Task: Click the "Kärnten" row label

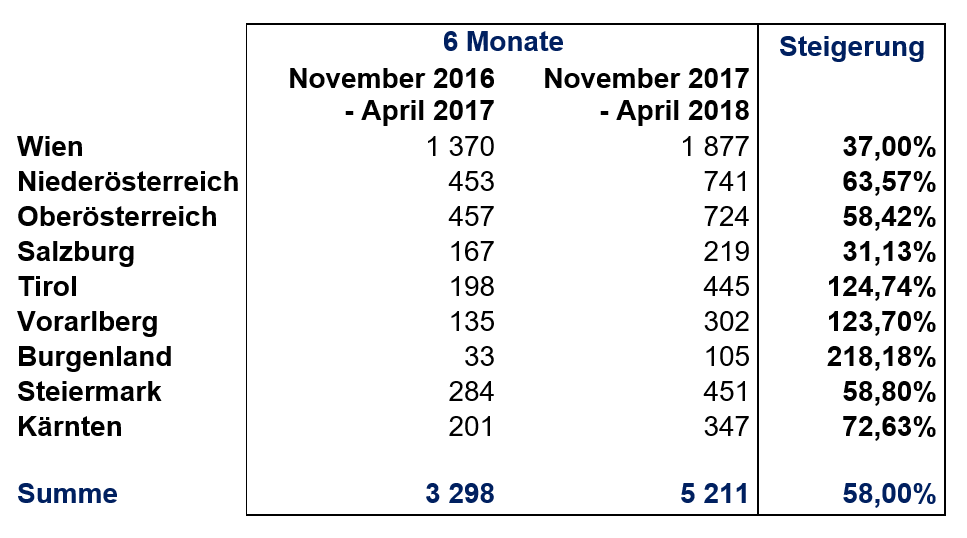Action: [70, 427]
